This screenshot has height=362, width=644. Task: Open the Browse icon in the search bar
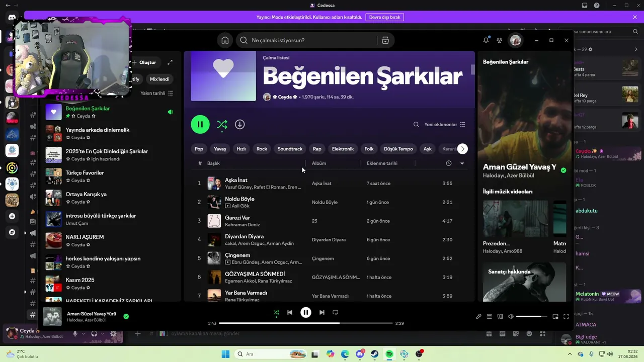tap(385, 40)
